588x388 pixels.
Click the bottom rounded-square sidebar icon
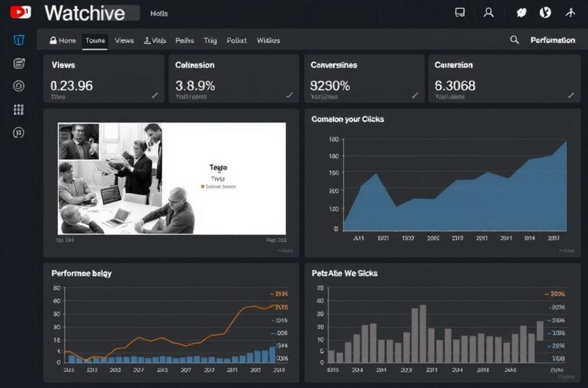click(x=19, y=133)
